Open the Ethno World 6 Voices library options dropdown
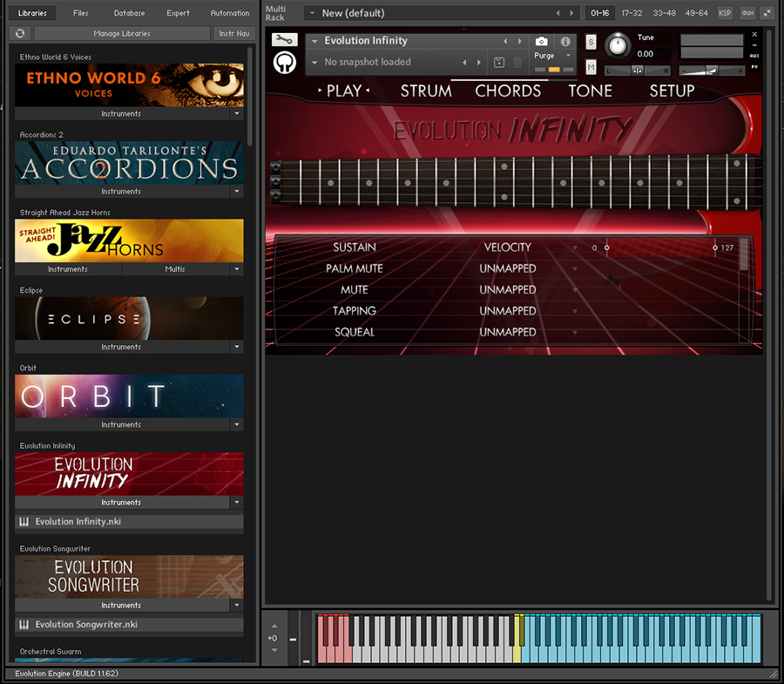The width and height of the screenshot is (784, 684). coord(236,113)
